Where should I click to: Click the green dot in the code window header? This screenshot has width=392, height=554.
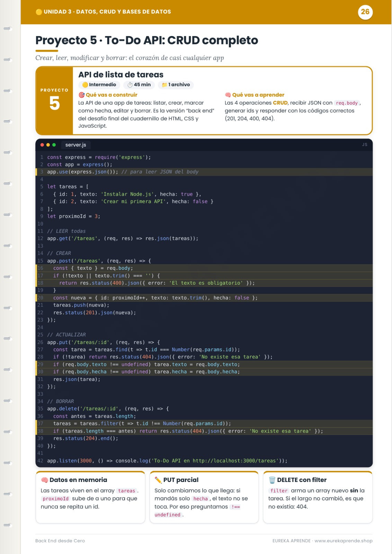(54, 145)
